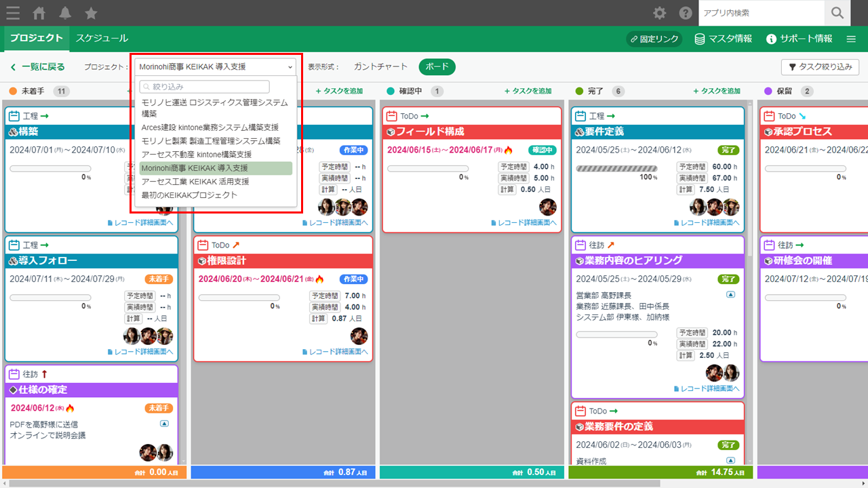The image size is (868, 488).
Task: Open レコード詳細画面へ on 構築 card
Action: tap(140, 222)
